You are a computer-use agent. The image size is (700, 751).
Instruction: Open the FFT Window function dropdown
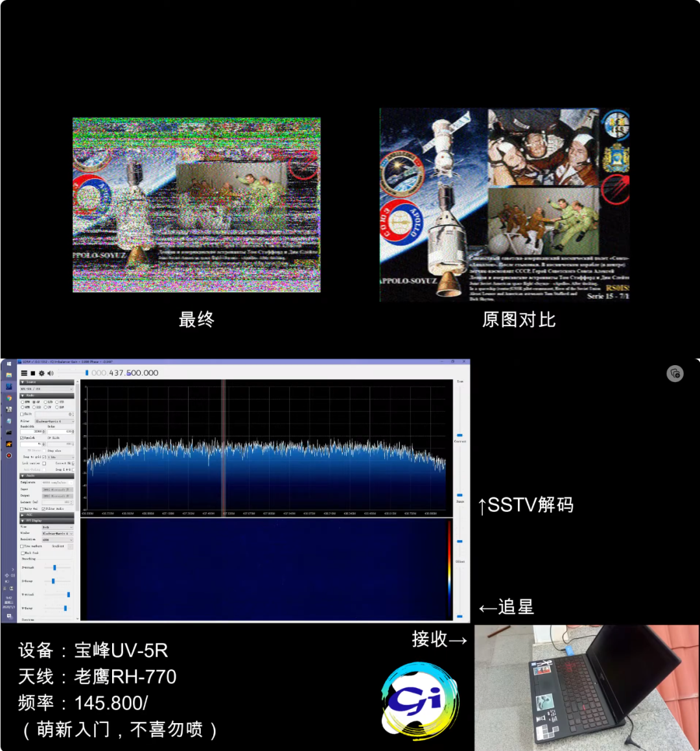[x=58, y=534]
